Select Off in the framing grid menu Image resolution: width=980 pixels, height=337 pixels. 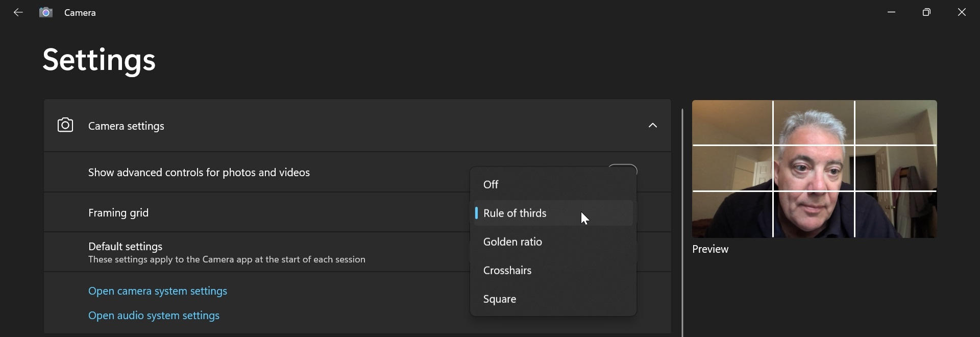pos(491,185)
